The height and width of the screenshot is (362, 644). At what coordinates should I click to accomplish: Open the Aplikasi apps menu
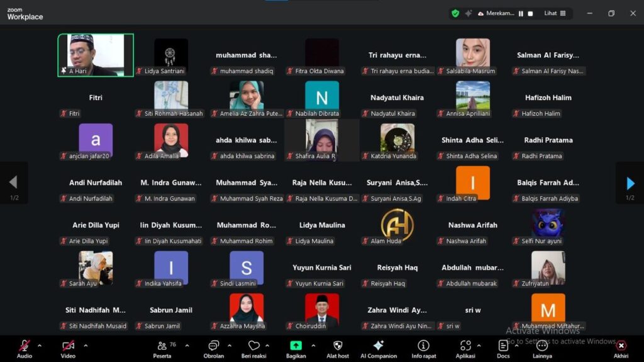point(465,346)
